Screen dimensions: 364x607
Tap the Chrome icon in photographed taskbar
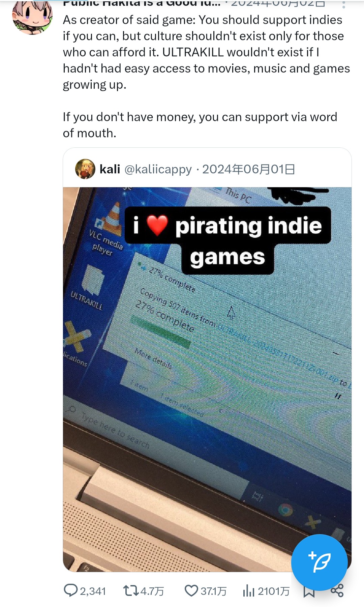(285, 509)
